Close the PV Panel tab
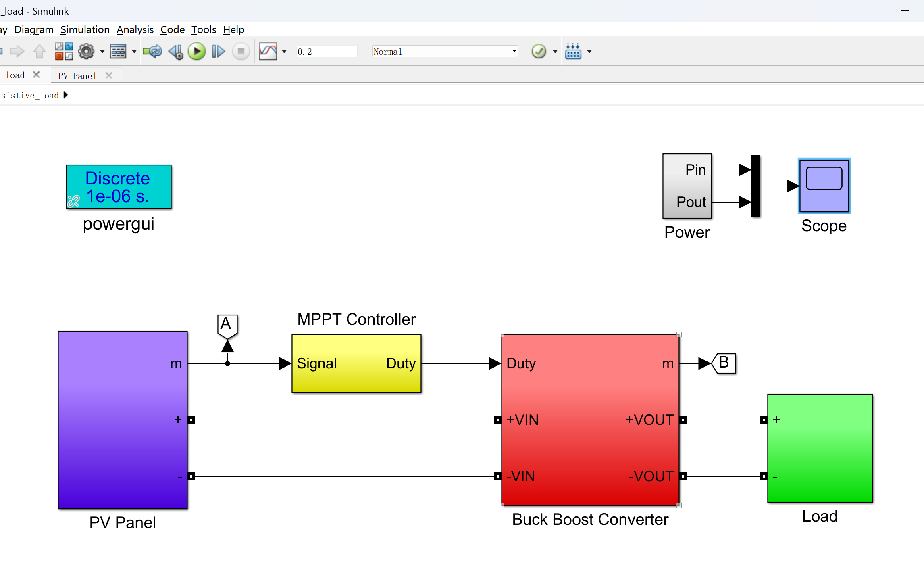Image resolution: width=924 pixels, height=568 pixels. click(x=108, y=75)
